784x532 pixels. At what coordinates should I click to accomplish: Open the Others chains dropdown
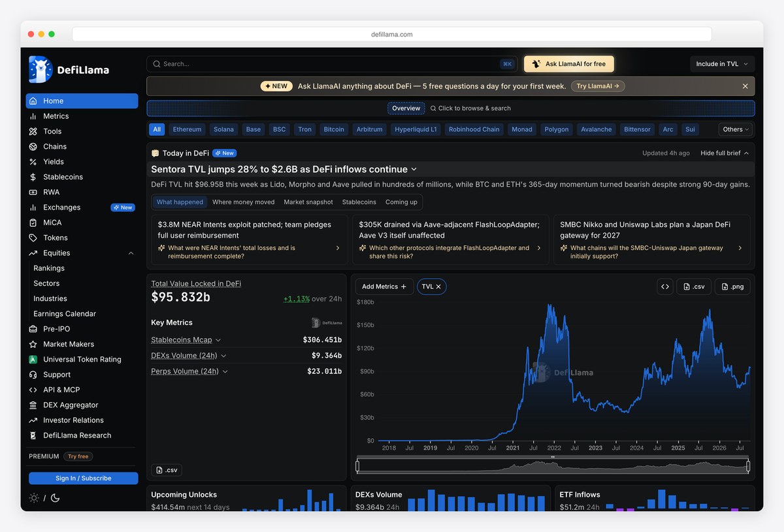pyautogui.click(x=736, y=129)
